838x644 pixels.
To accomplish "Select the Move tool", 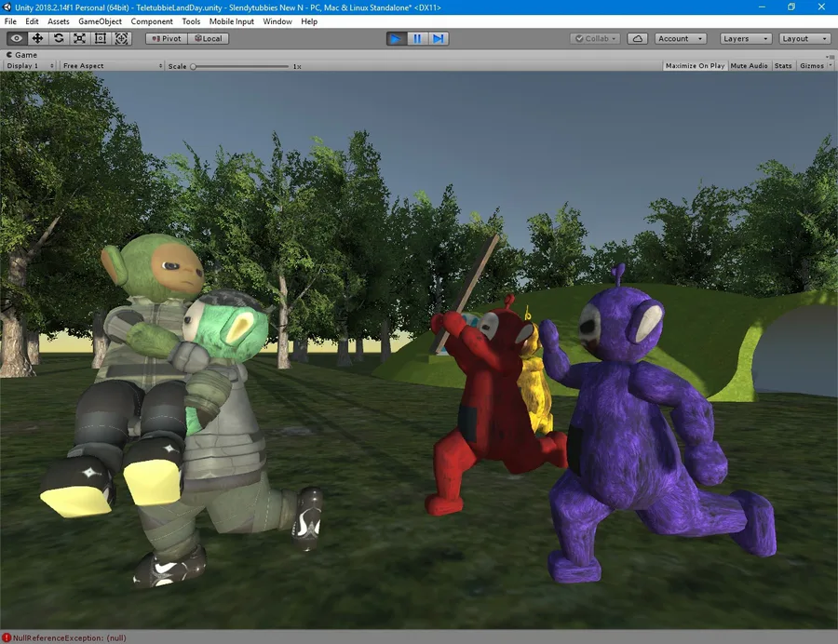I will pos(37,38).
